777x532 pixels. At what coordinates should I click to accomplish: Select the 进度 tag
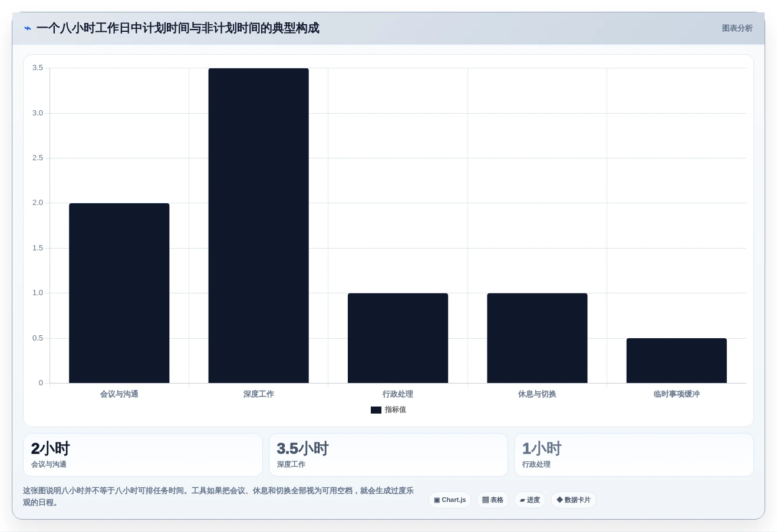click(x=530, y=500)
